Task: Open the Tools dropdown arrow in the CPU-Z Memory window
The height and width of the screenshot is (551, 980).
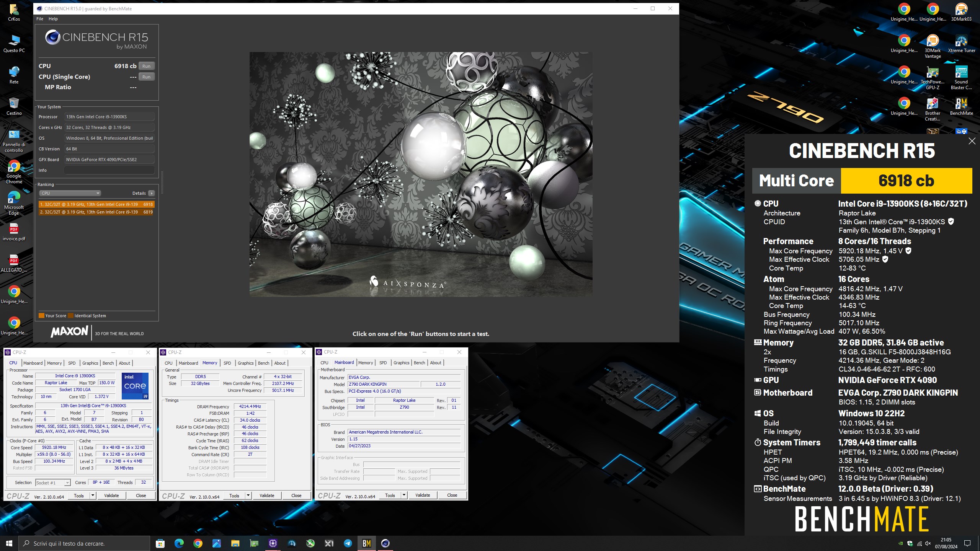Action: tap(248, 496)
